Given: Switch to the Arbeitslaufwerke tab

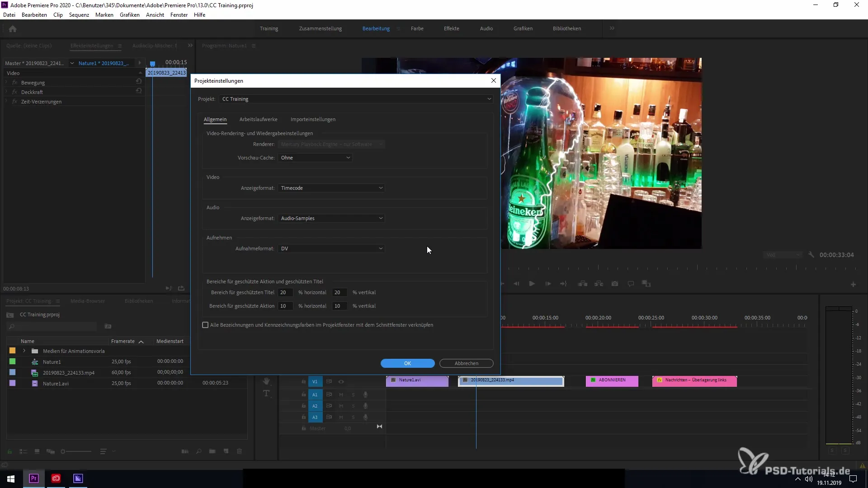Looking at the screenshot, I should pos(258,119).
